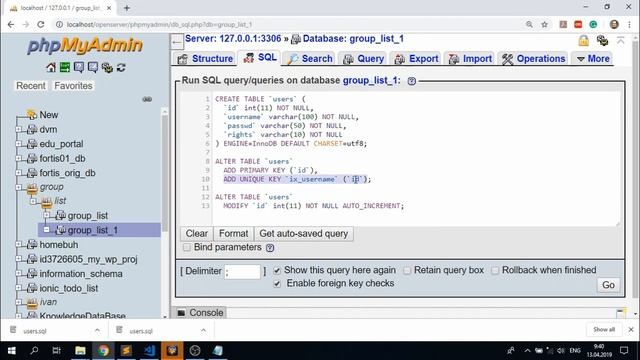640x360 pixels.
Task: Uncheck Show this query here again
Action: click(277, 271)
